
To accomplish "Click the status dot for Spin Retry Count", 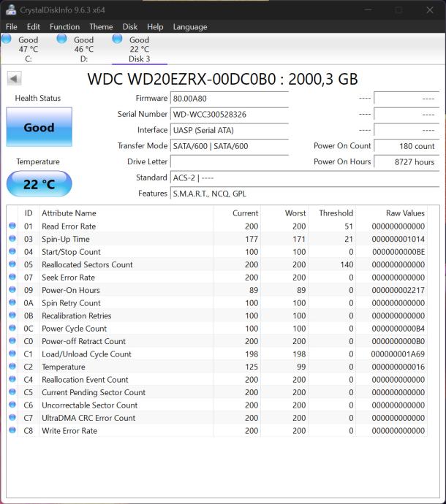I will click(12, 302).
